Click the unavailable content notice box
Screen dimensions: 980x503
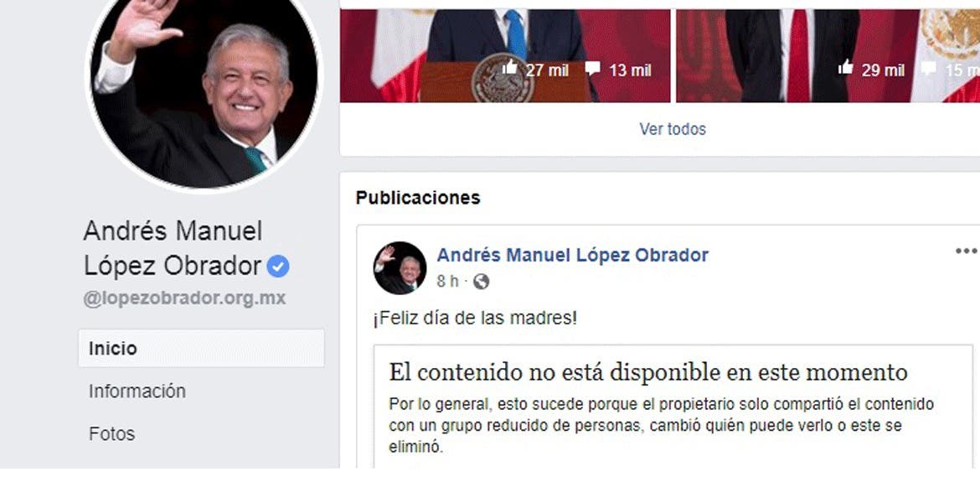click(x=673, y=407)
